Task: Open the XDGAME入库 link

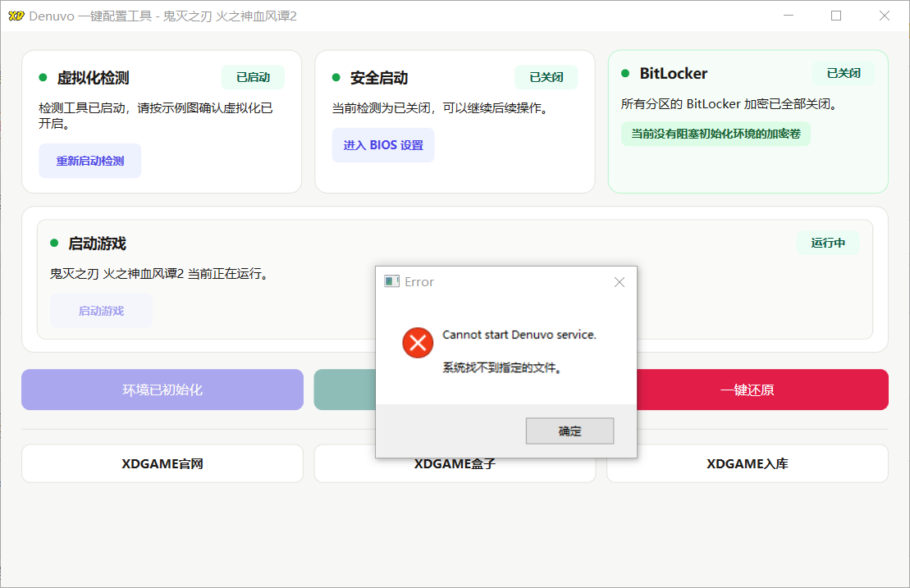Action: (747, 463)
